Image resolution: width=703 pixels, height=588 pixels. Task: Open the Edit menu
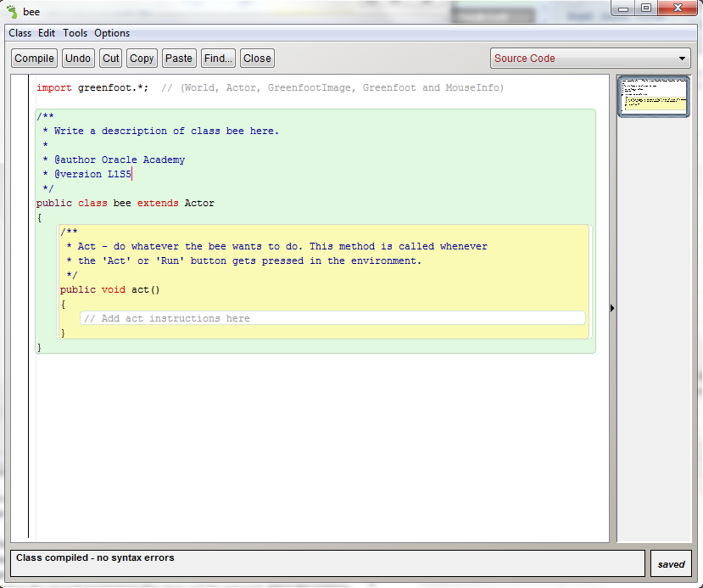[47, 33]
